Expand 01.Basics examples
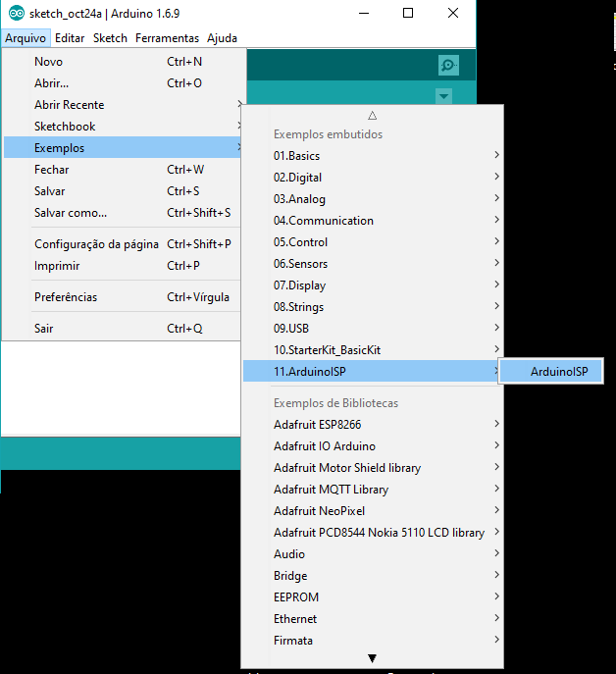616x674 pixels. click(x=373, y=156)
